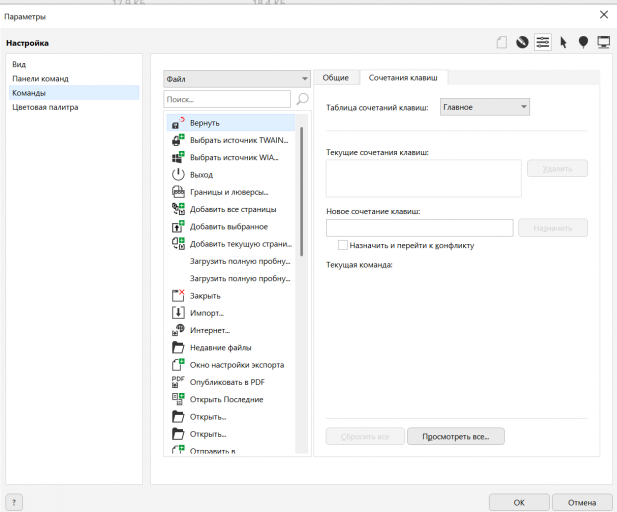Image resolution: width=617 pixels, height=512 pixels.
Task: Open the Global settings pin icon
Action: point(583,42)
